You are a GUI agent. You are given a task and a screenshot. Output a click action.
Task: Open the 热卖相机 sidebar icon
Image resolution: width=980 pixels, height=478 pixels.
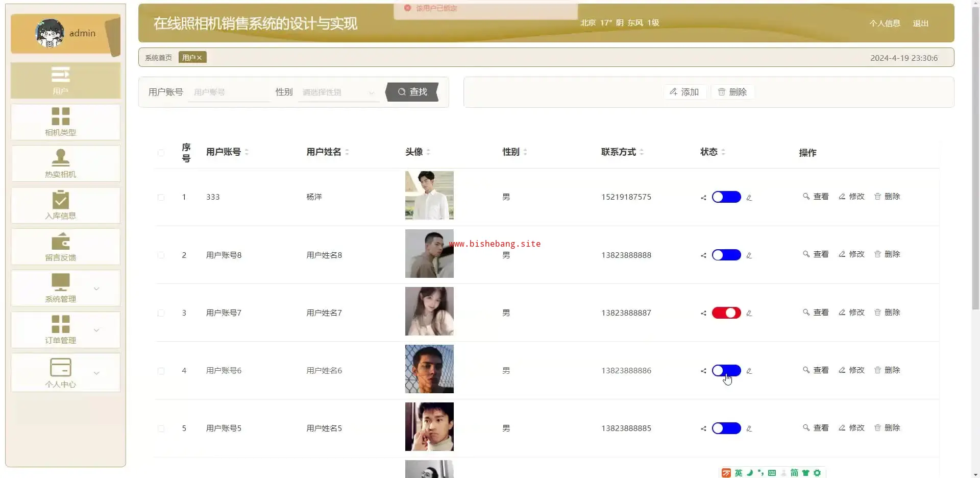pos(60,157)
